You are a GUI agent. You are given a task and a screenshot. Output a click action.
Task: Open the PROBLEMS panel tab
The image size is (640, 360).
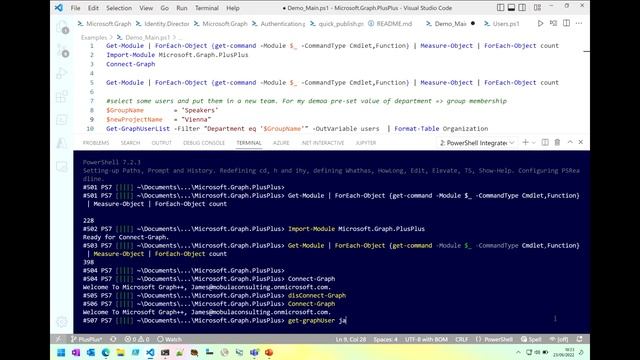96,143
